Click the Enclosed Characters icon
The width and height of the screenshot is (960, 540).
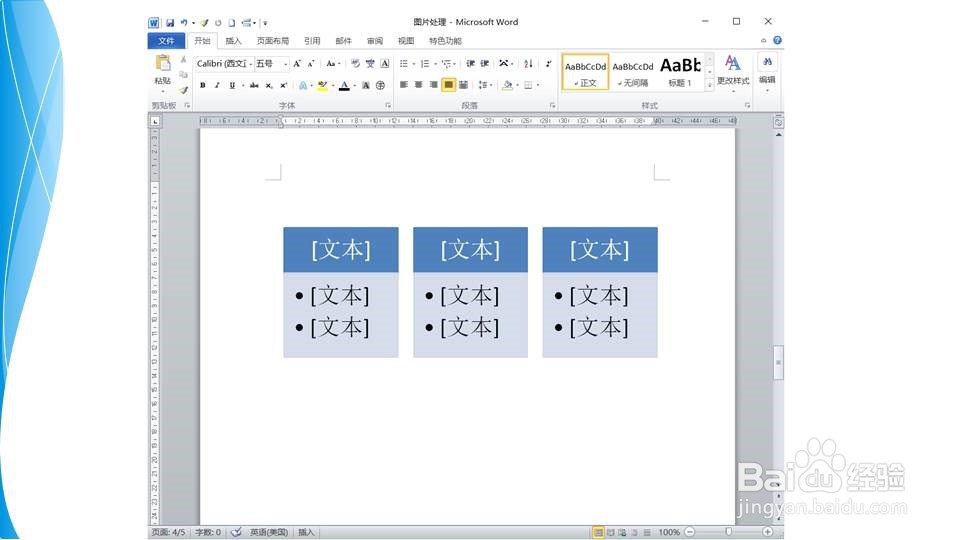click(x=380, y=86)
